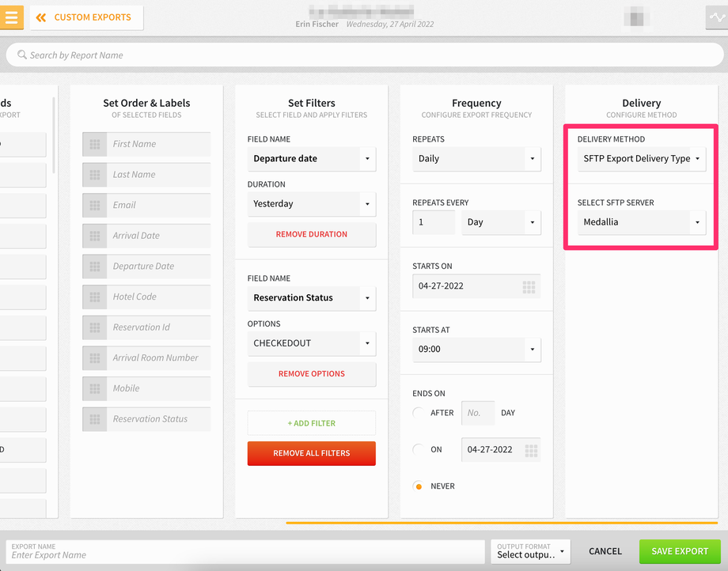Click the Save Export button

[680, 551]
